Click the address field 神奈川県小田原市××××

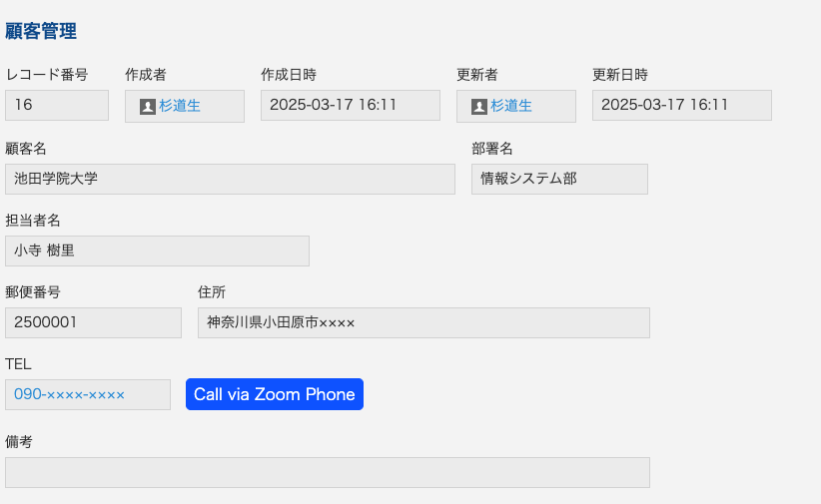tap(423, 322)
